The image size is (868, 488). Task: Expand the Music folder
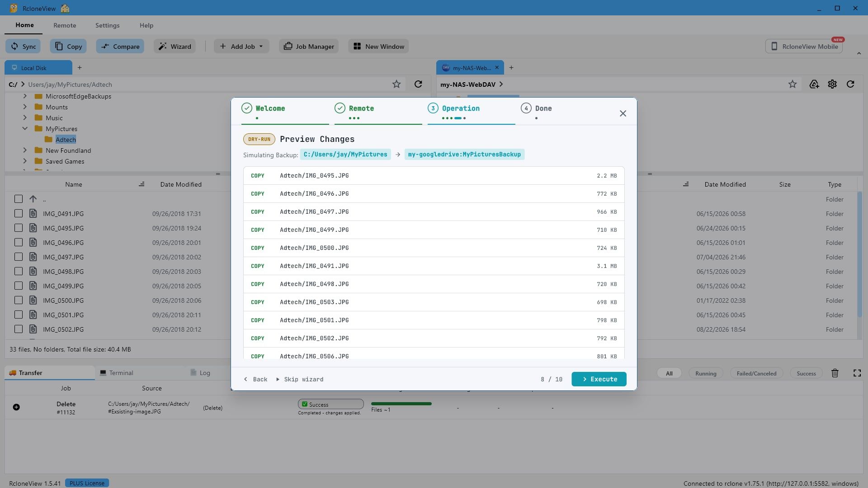[x=25, y=117]
